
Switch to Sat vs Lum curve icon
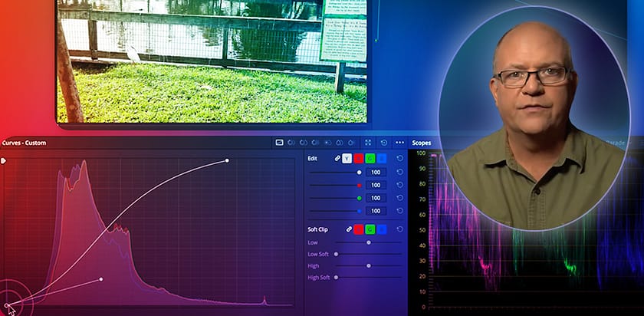point(351,143)
